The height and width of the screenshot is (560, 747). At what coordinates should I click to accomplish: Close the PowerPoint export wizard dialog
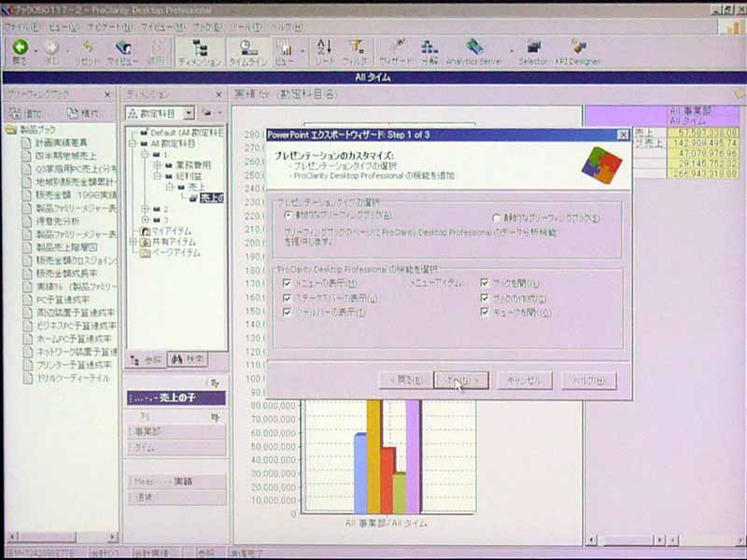[623, 134]
